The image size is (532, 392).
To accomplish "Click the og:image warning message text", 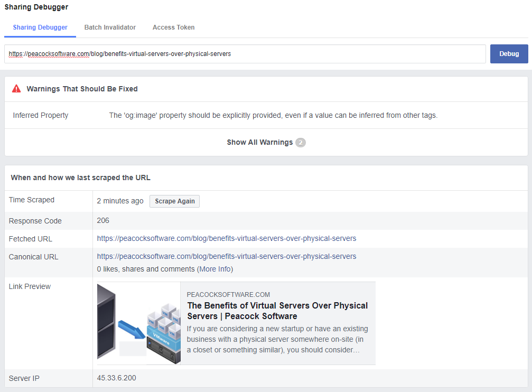I will coord(273,115).
